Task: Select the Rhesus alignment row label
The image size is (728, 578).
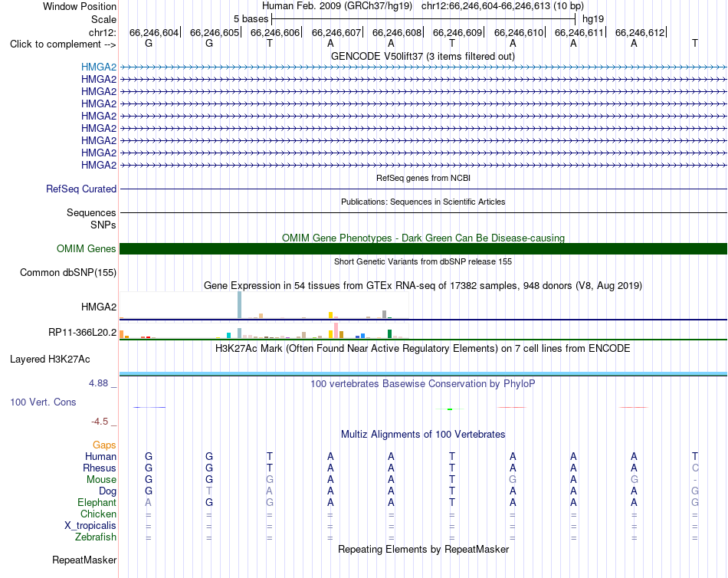Action: tap(100, 468)
